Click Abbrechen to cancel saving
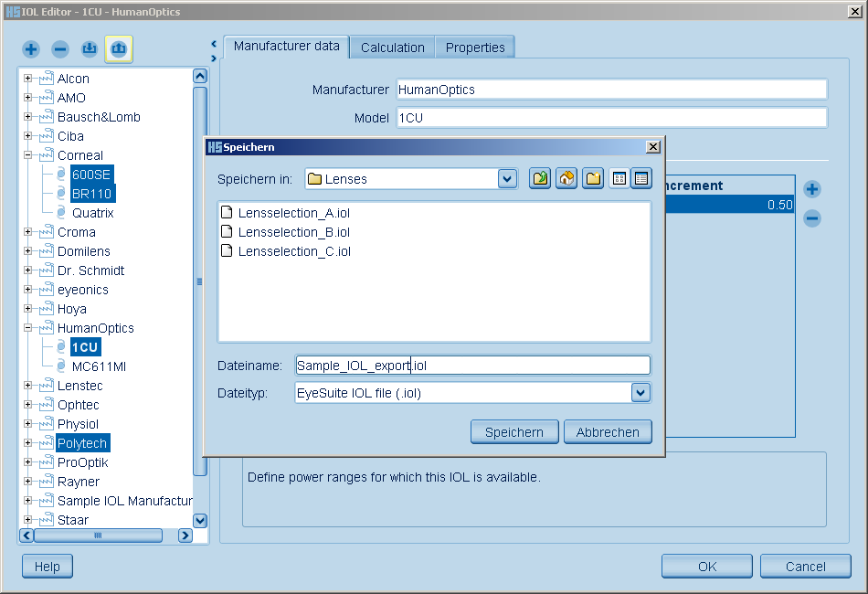The height and width of the screenshot is (594, 868). [608, 432]
